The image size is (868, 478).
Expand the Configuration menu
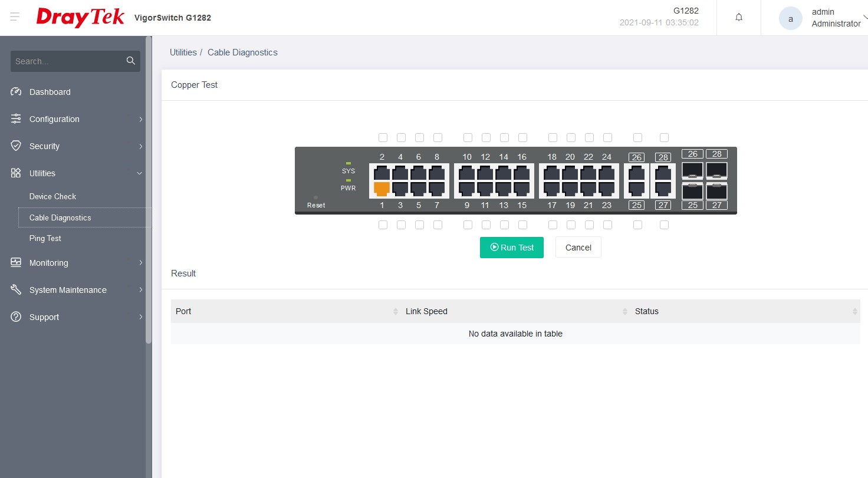click(x=54, y=119)
